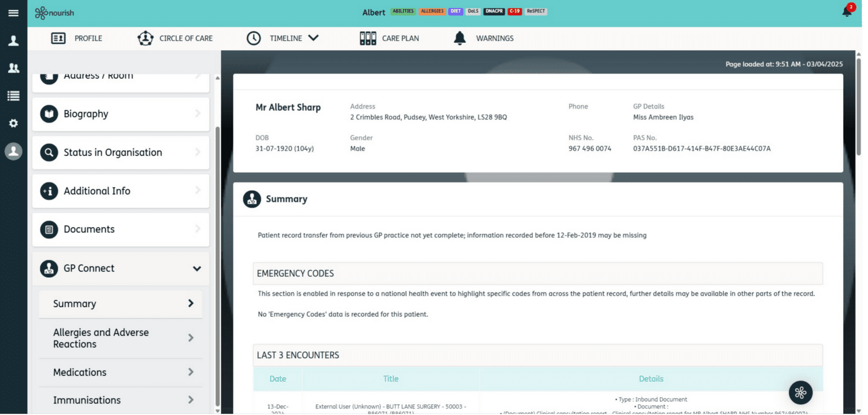Click the user avatar icon in sidebar

pos(14,151)
